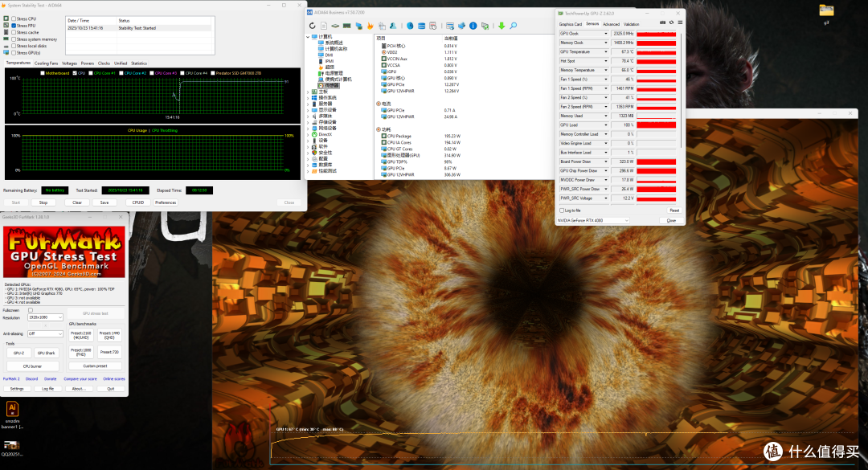Open the GPU-Z Graphics Card tab
Image resolution: width=868 pixels, height=470 pixels.
(x=570, y=24)
